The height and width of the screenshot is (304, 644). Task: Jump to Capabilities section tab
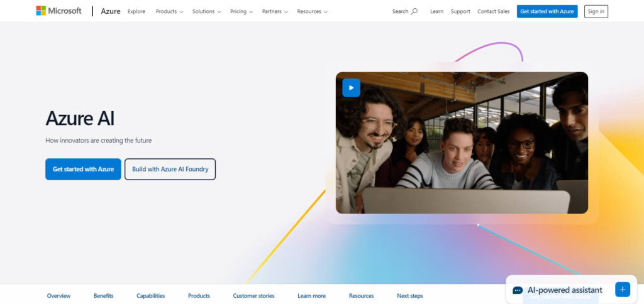[x=151, y=296]
